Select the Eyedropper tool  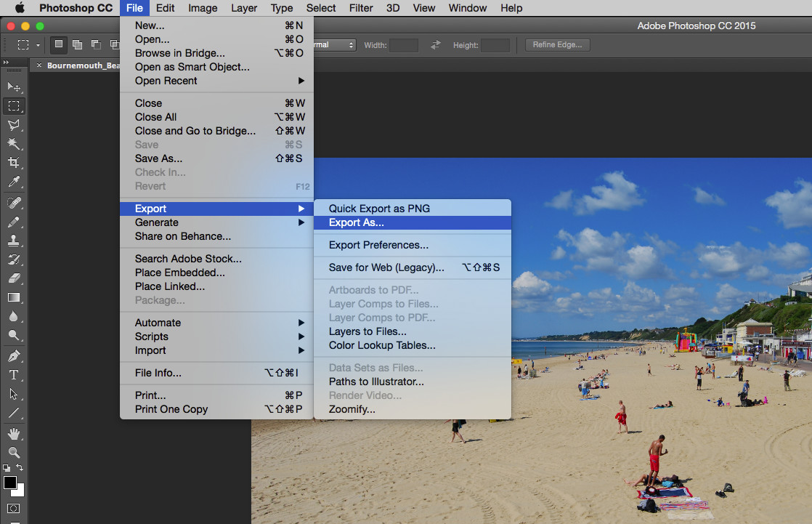click(x=14, y=182)
